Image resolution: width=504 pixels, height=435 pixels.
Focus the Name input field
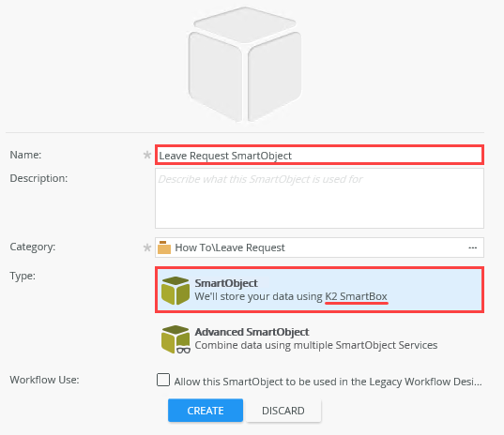319,155
